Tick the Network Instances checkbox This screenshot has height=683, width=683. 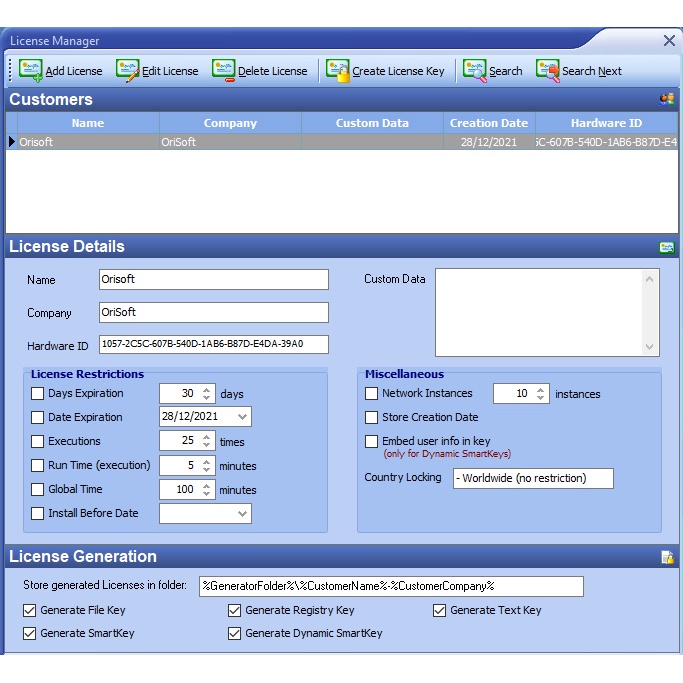tap(372, 394)
